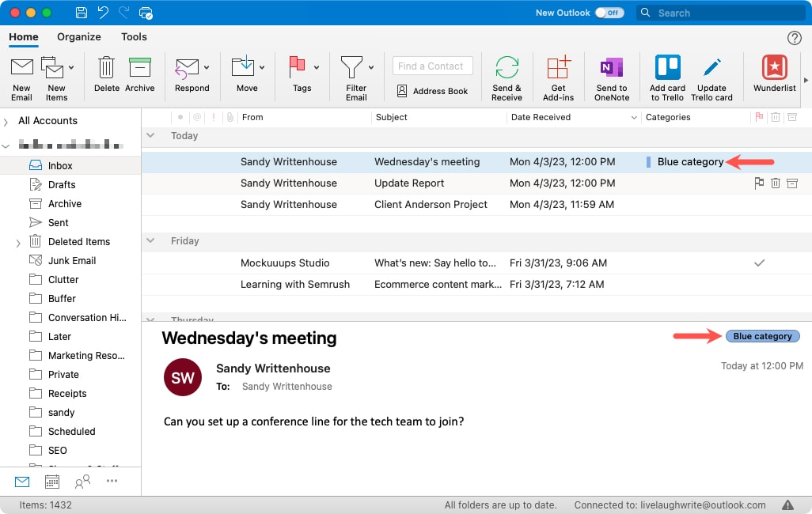812x514 pixels.
Task: Switch to the People view
Action: tap(82, 481)
